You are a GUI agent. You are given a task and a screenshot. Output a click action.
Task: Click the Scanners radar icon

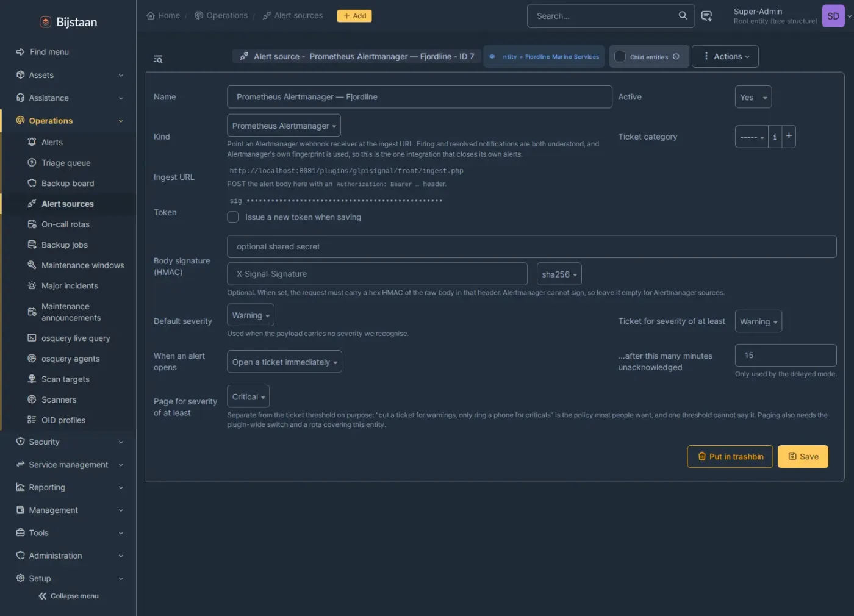(x=32, y=399)
